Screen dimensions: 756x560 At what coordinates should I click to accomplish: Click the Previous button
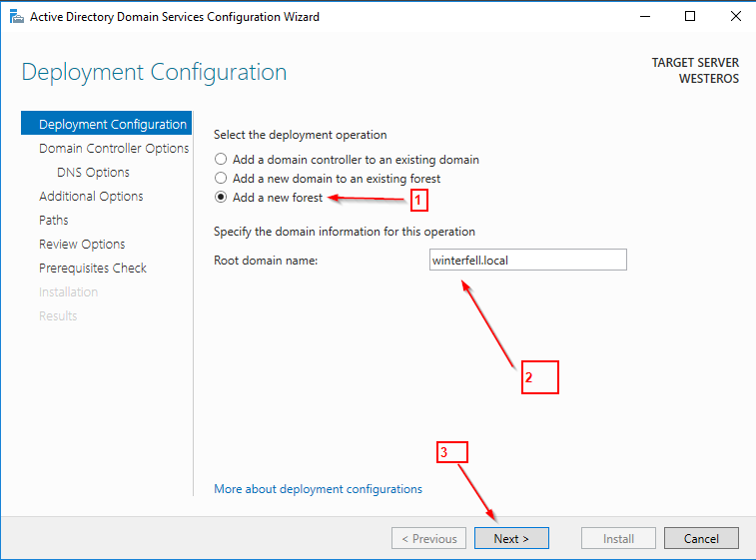coord(429,538)
